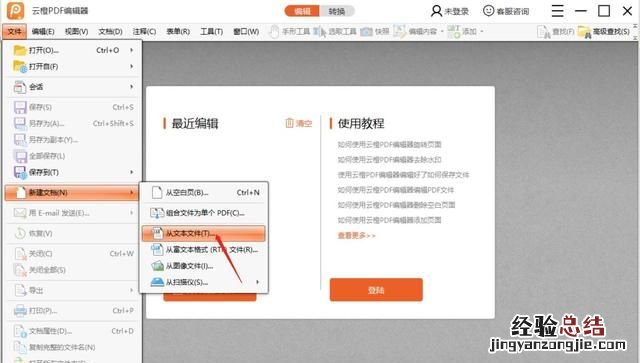Open the 查看更多>> link

coord(356,236)
